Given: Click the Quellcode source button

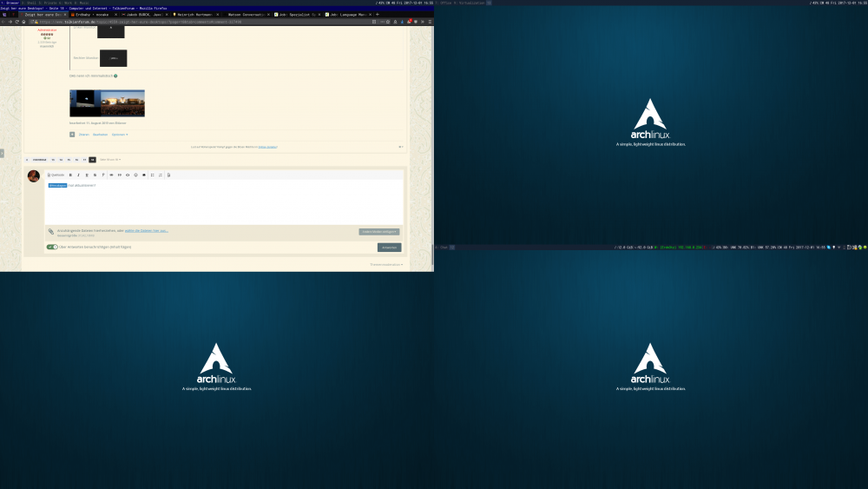Looking at the screenshot, I should 56,175.
